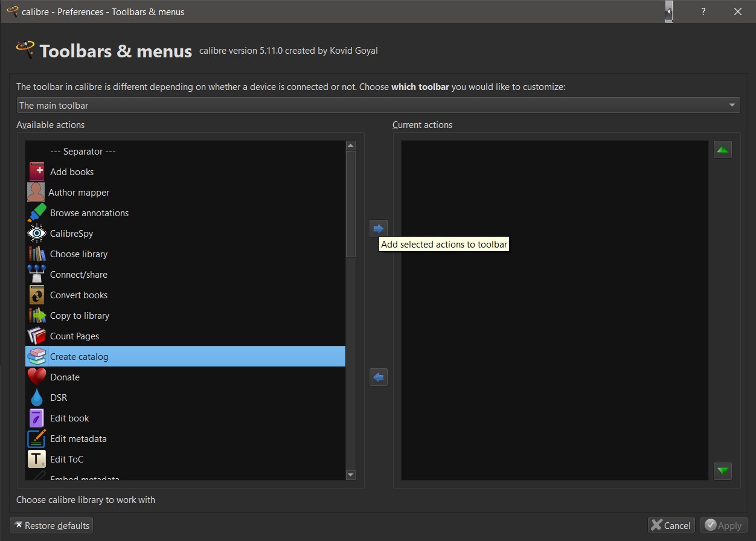Click the Donate heart icon
The height and width of the screenshot is (541, 756).
click(37, 377)
